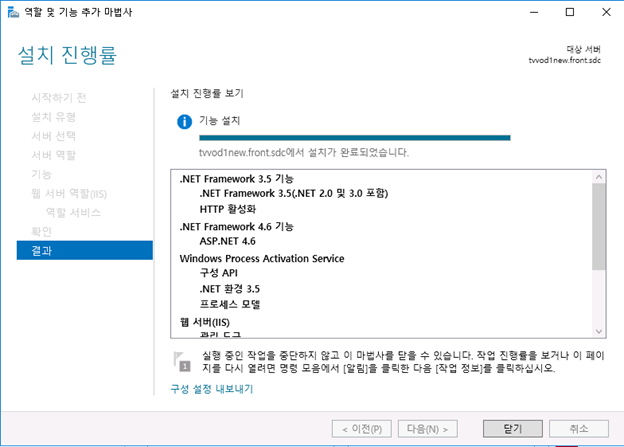Click the 프로세스 모델 entry
The width and height of the screenshot is (624, 447).
click(230, 305)
